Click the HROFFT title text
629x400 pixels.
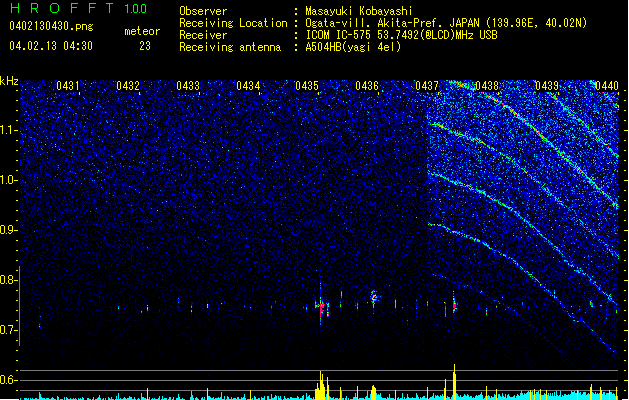click(x=63, y=8)
